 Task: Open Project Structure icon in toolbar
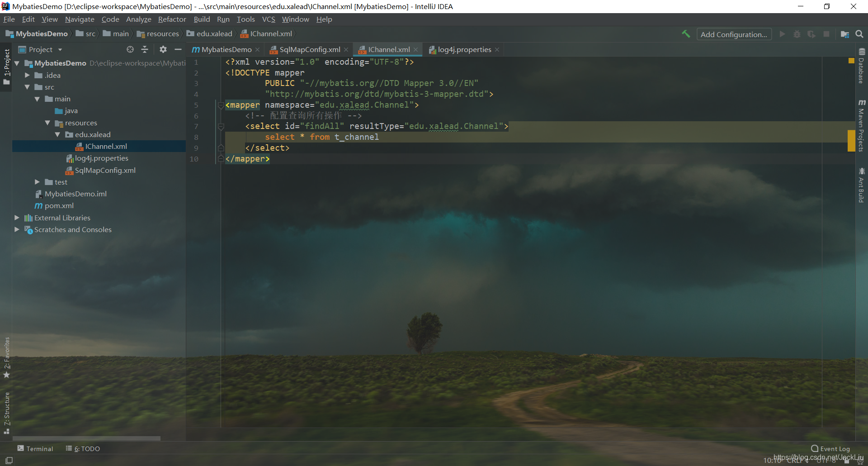tap(844, 34)
